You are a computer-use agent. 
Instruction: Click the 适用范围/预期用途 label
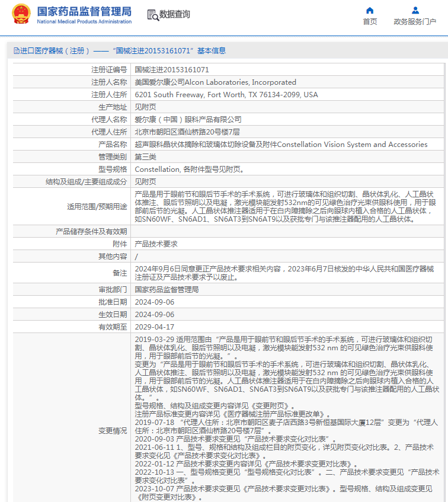tap(97, 207)
